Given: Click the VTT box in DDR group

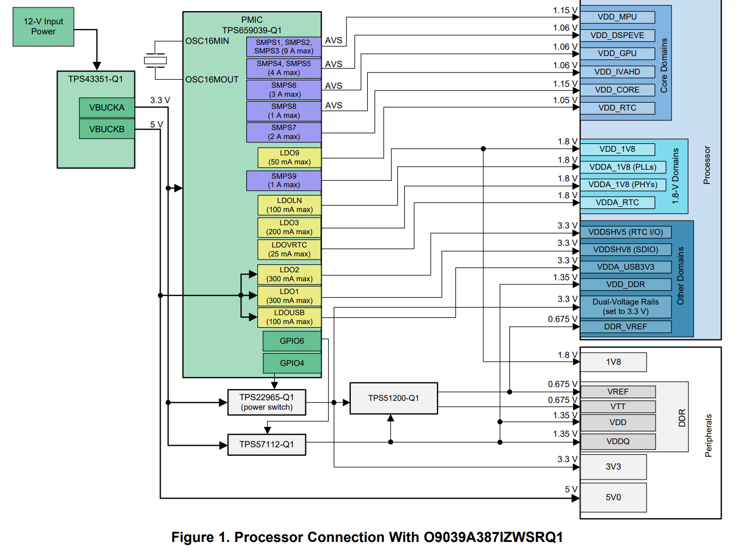Looking at the screenshot, I should (618, 407).
